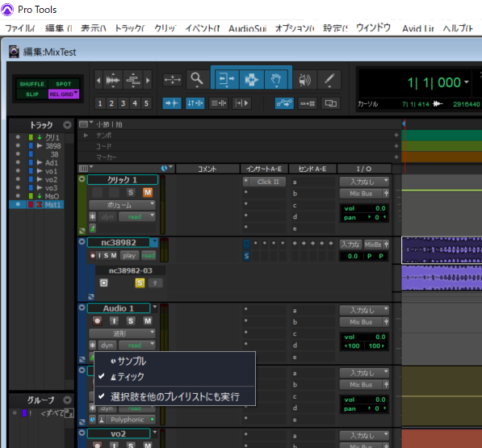This screenshot has width=482, height=448.
Task: Click the mirrored MIDI editing icon
Action: click(308, 103)
